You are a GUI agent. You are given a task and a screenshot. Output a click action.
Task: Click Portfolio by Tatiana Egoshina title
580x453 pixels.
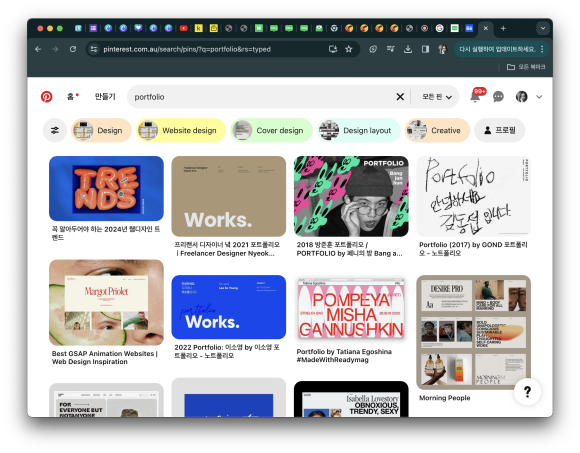(344, 356)
